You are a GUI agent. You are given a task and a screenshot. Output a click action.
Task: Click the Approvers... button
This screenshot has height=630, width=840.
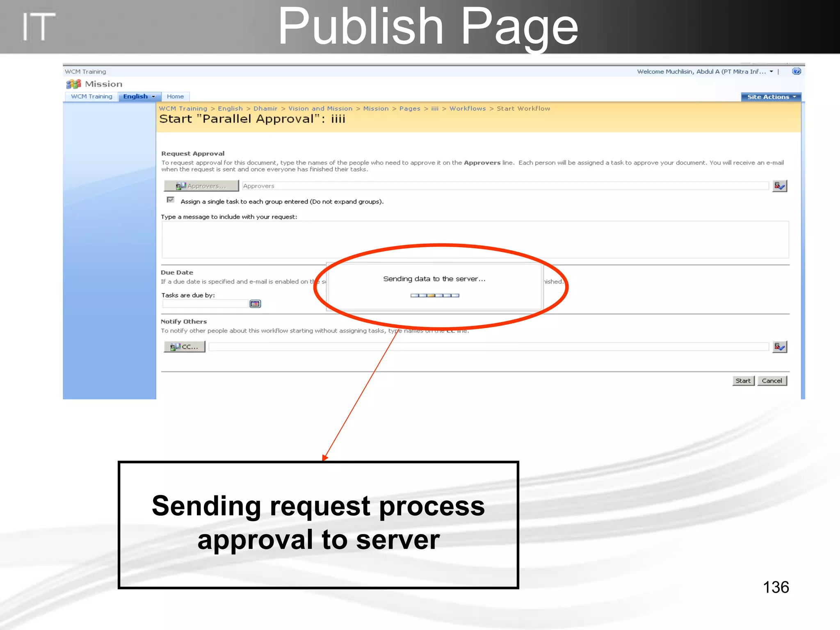click(x=201, y=186)
